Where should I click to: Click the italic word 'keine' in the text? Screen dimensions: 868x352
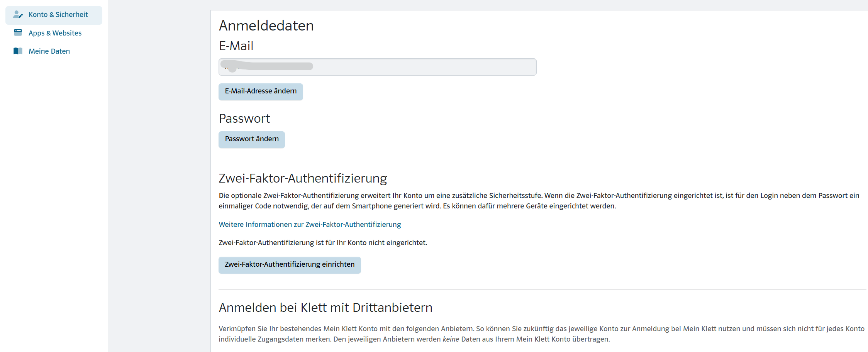(x=451, y=339)
